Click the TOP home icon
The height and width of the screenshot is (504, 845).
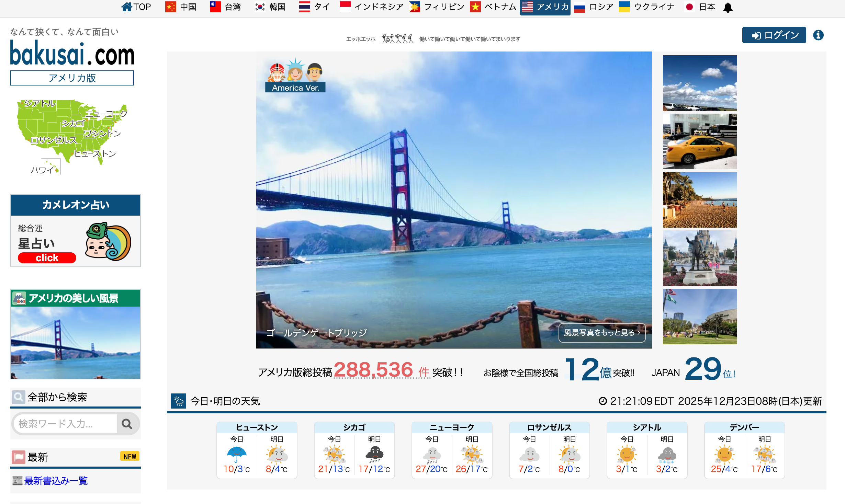pyautogui.click(x=127, y=7)
